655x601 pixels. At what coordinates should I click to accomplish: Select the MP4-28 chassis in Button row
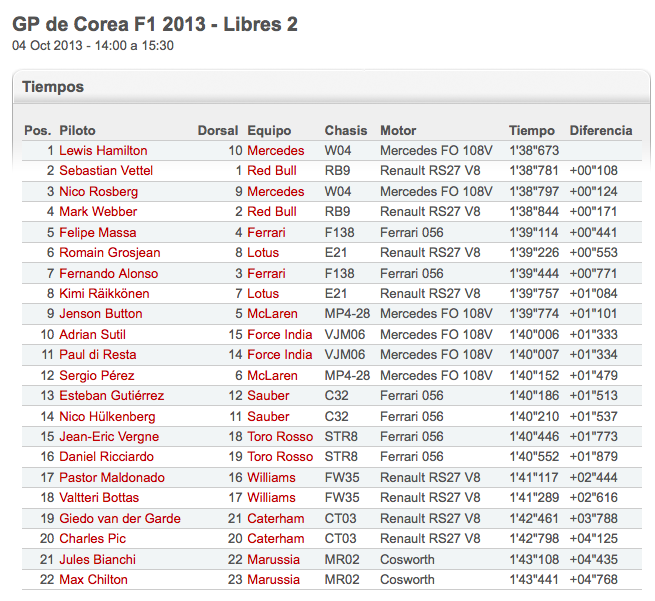[348, 313]
